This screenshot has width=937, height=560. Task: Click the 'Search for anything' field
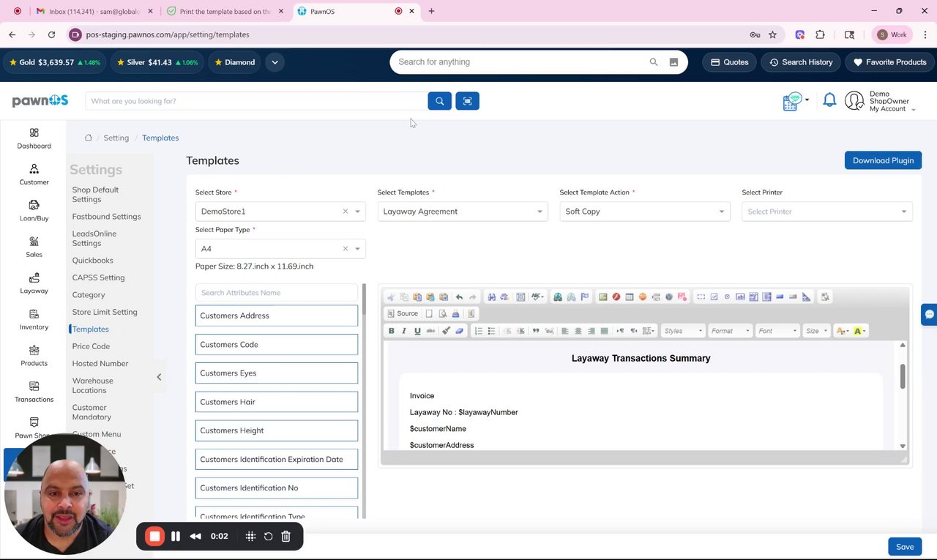click(521, 62)
